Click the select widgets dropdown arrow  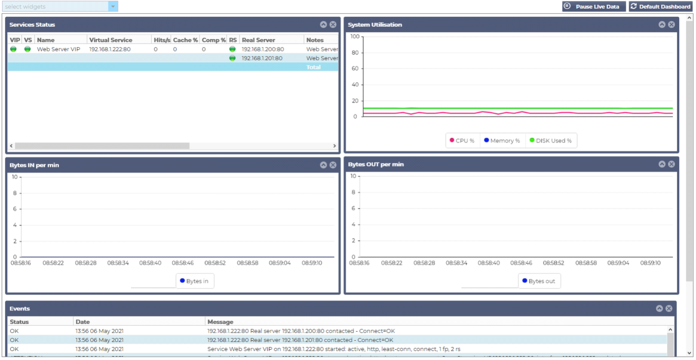tap(113, 7)
